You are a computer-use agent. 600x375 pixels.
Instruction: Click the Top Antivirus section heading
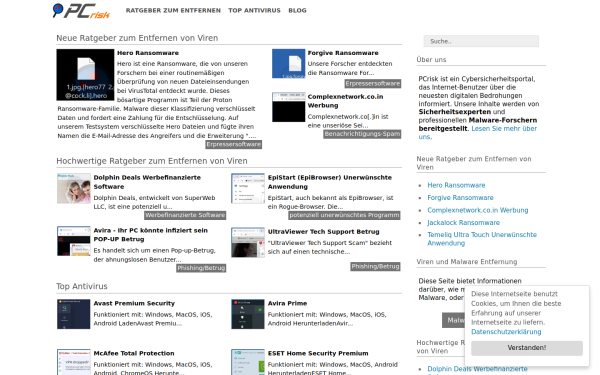(82, 287)
